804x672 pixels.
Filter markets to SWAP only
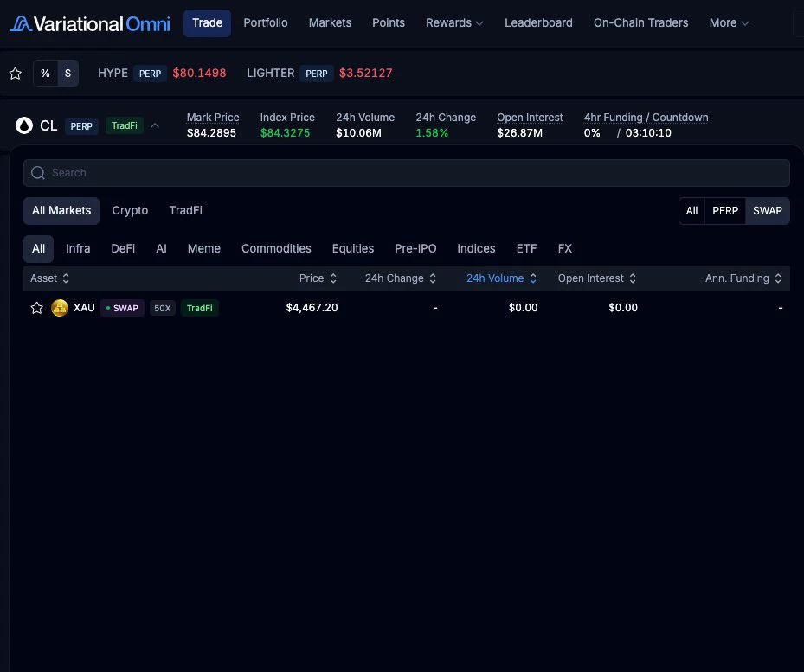[767, 211]
